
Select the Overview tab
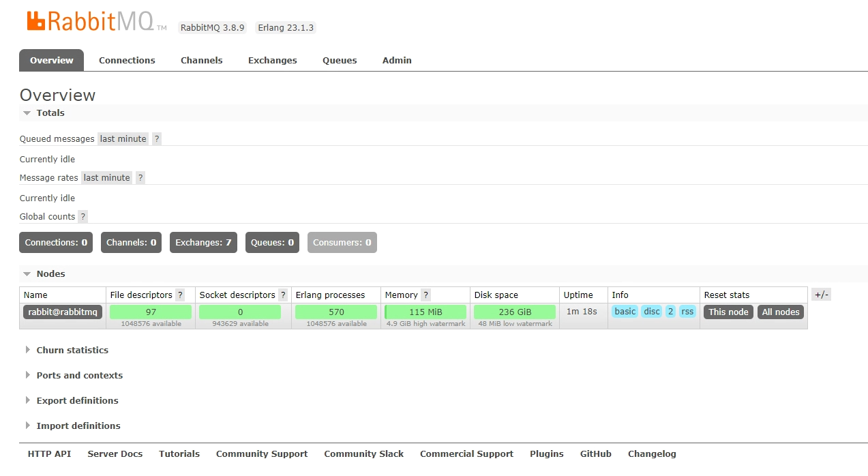point(52,60)
